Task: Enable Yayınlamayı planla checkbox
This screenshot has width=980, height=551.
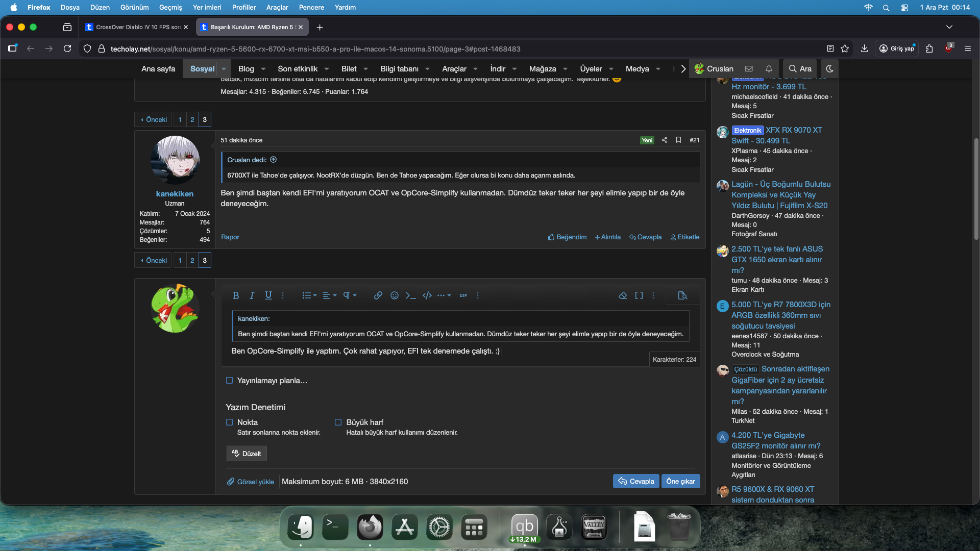Action: click(229, 381)
